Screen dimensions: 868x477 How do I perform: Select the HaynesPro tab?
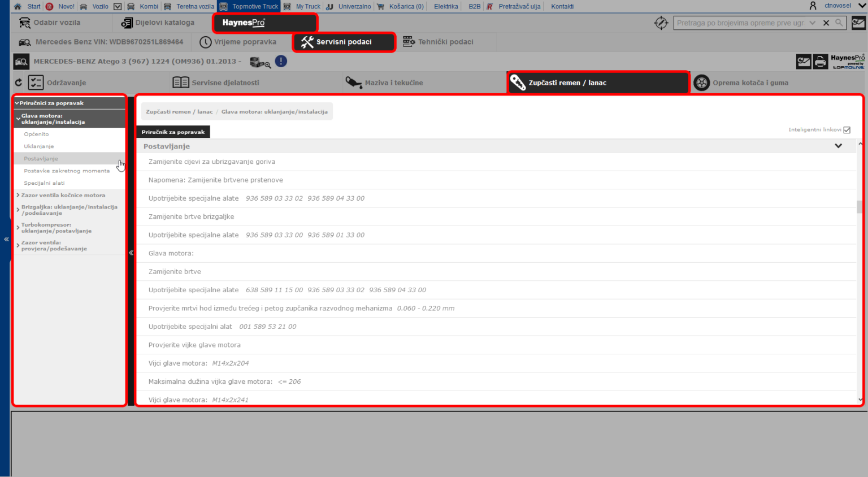[264, 23]
